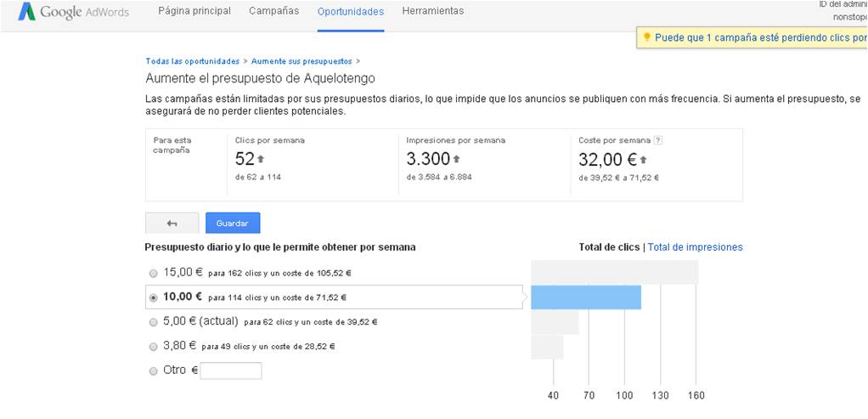
Task: Click the up arrow next to 32,00 €
Action: point(643,160)
